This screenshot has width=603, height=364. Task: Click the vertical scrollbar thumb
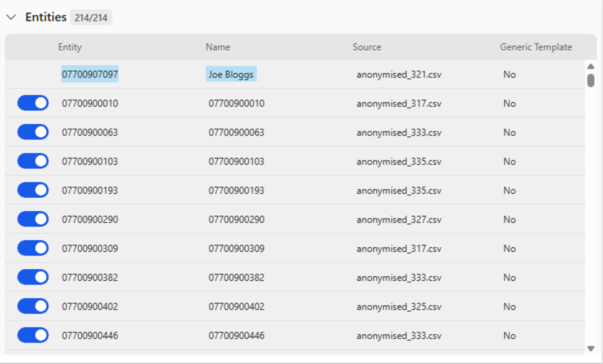click(590, 80)
